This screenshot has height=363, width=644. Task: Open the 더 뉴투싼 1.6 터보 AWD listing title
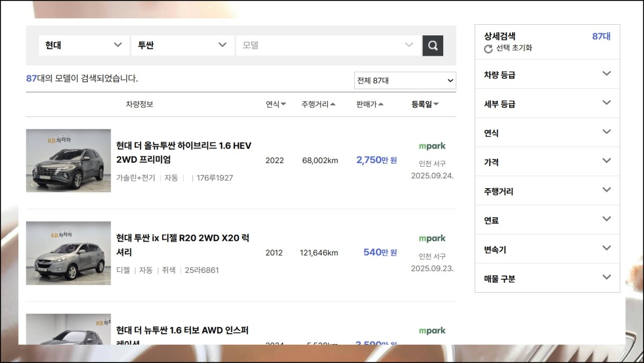(182, 336)
